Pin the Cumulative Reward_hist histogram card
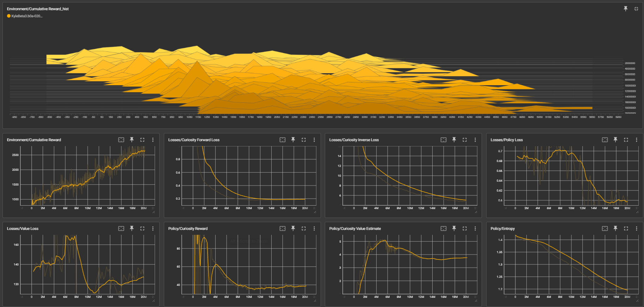 click(626, 9)
